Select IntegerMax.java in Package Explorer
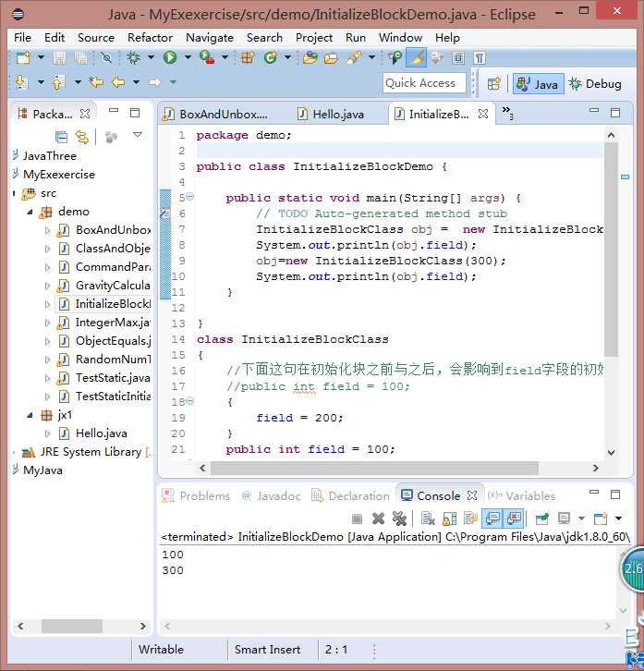Screen dimensions: 644x671 [104, 323]
